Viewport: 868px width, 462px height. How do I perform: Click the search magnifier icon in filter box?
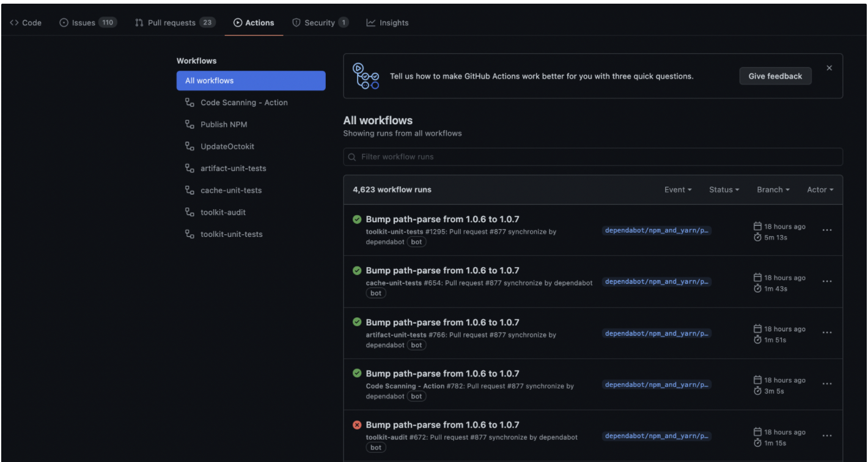[352, 157]
